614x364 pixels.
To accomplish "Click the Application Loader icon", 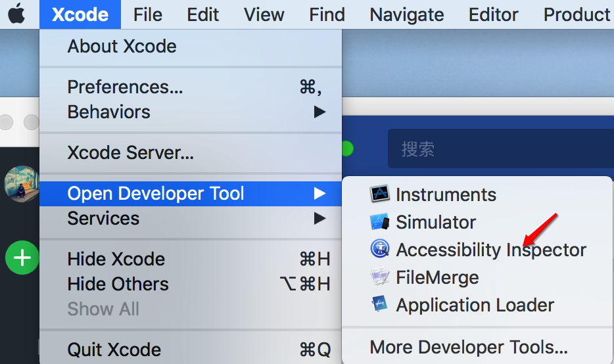I will click(x=379, y=304).
